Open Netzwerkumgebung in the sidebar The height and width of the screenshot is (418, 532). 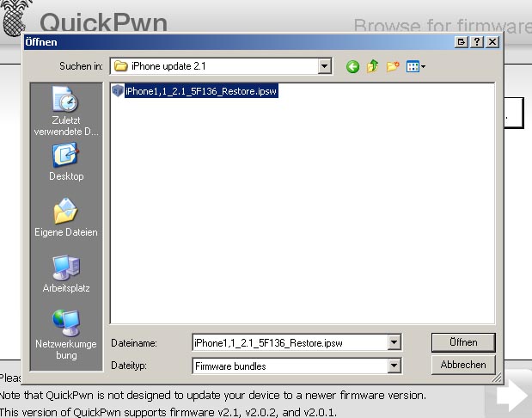tap(66, 334)
